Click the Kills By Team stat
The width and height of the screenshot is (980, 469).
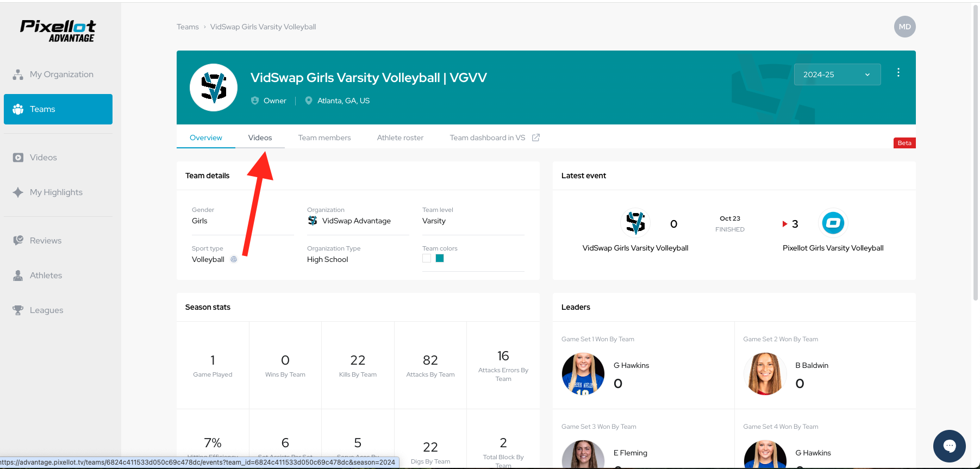pos(358,365)
